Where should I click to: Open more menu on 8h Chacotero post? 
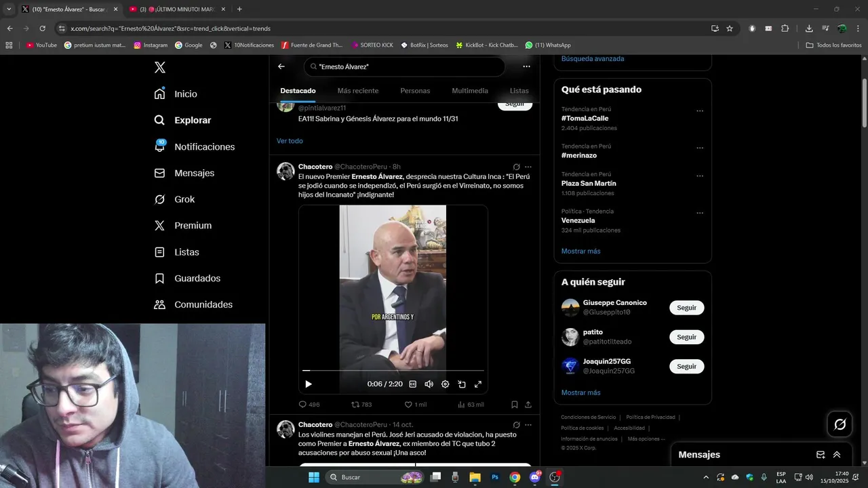(x=528, y=167)
